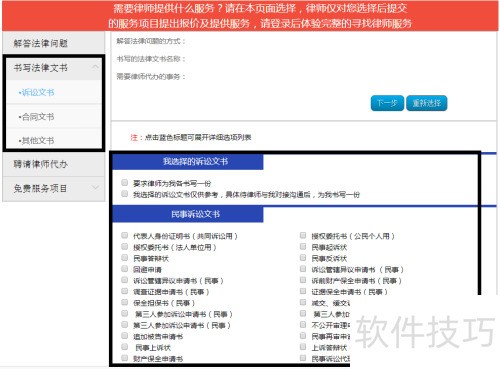The width and height of the screenshot is (500, 369).
Task: Tick 证据保全申请书（民事） checkbox
Action: [303, 291]
